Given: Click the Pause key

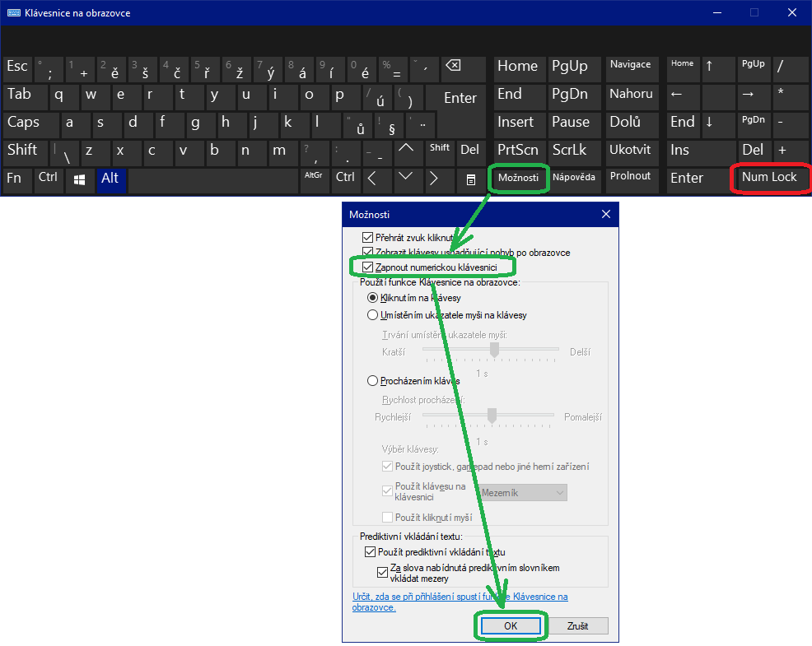Looking at the screenshot, I should pyautogui.click(x=574, y=125).
